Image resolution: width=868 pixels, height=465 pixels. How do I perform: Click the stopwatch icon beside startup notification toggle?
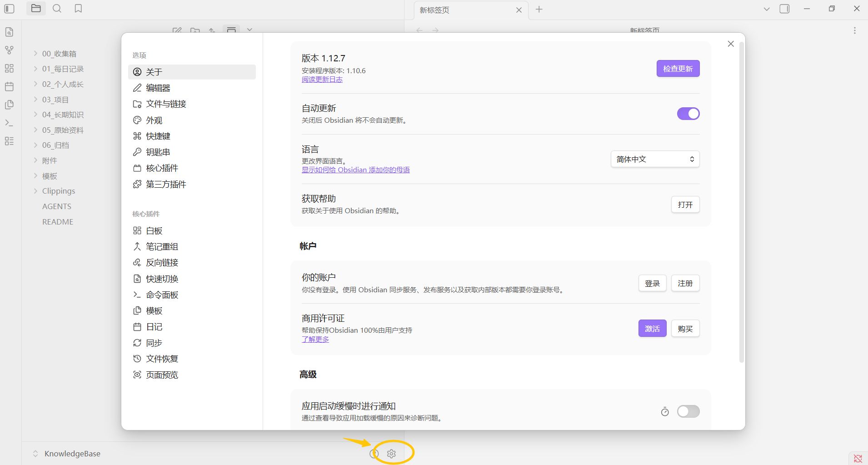click(x=665, y=412)
